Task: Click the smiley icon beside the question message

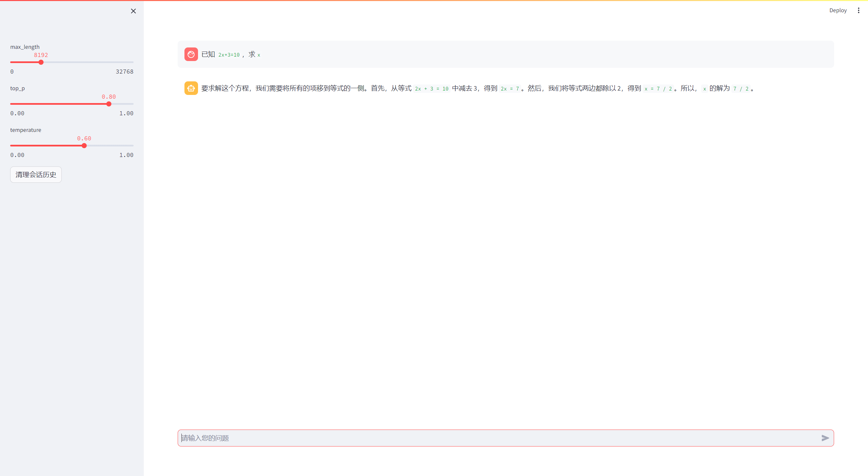Action: tap(191, 54)
